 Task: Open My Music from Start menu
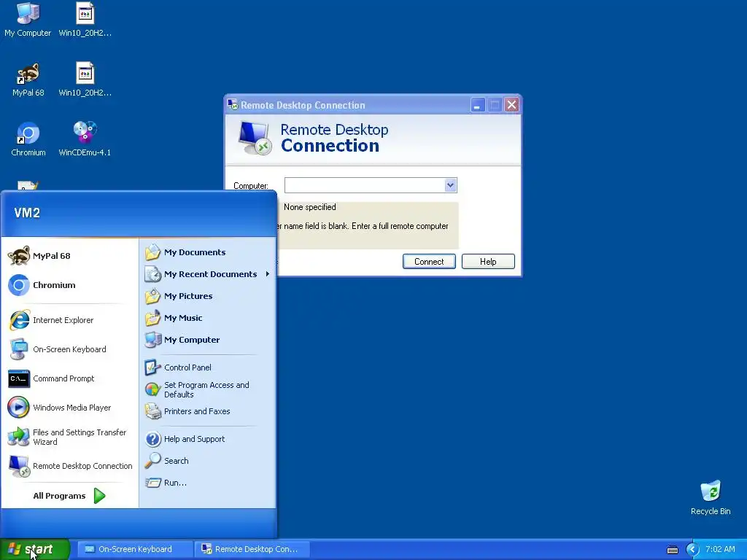pos(207,318)
